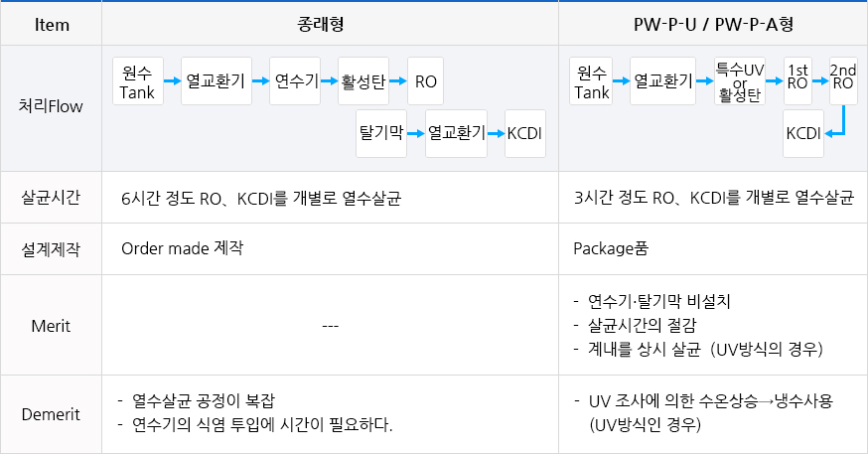Click the 1st RO box

coord(797,80)
